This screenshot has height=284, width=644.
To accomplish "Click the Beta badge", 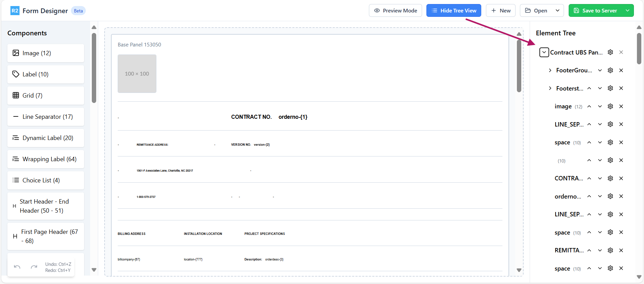I will click(x=78, y=11).
